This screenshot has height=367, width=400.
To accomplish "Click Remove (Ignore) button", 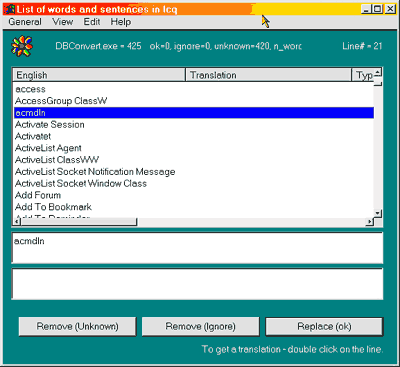I will coord(201,326).
